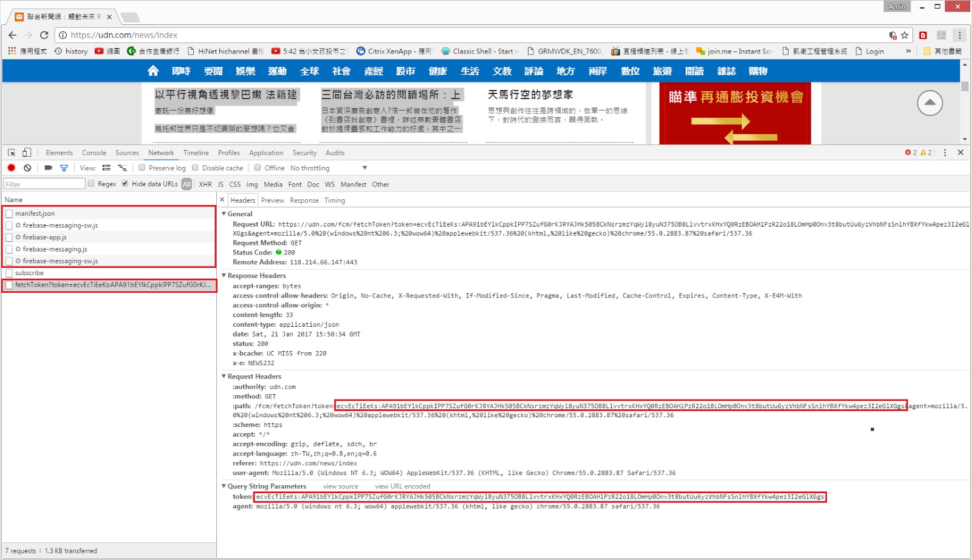Open the Preview tab of request
972x560 pixels.
coord(273,200)
